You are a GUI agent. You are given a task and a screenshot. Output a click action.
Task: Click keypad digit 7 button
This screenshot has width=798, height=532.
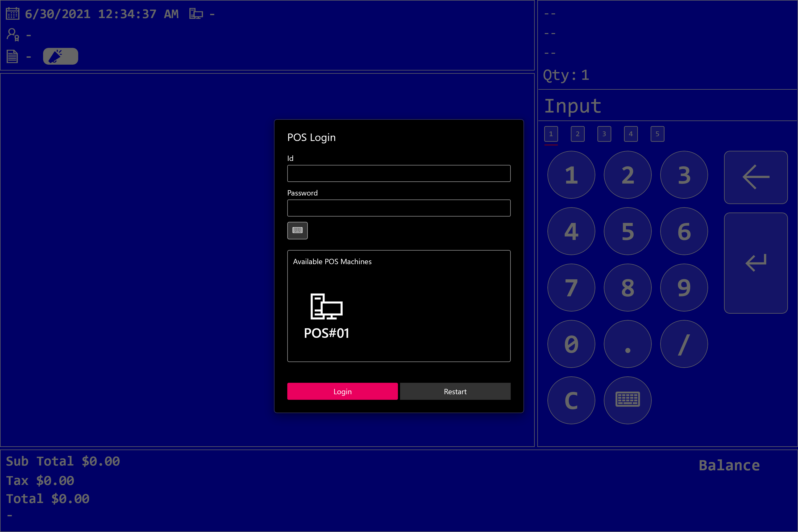tap(571, 288)
